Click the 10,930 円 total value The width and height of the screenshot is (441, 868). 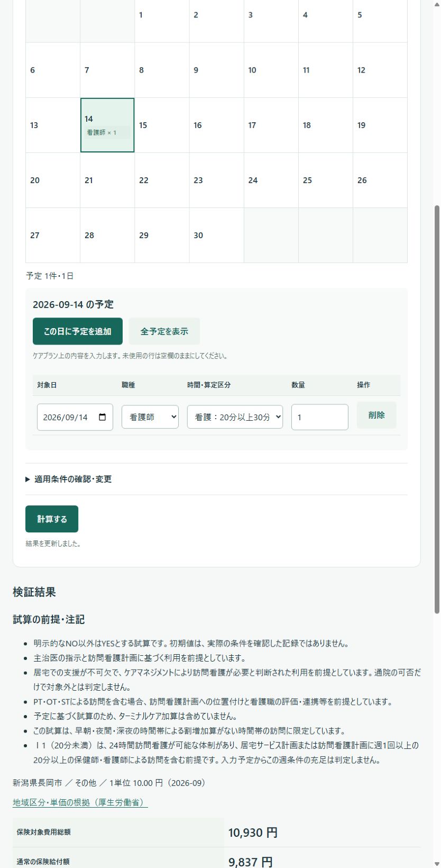coord(253,833)
